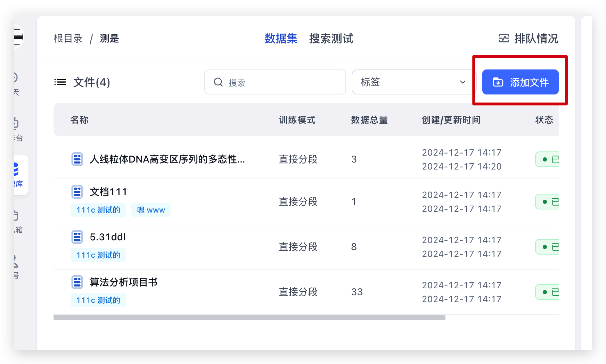Switch to the 搜索测试 tab
606x364 pixels.
[331, 39]
